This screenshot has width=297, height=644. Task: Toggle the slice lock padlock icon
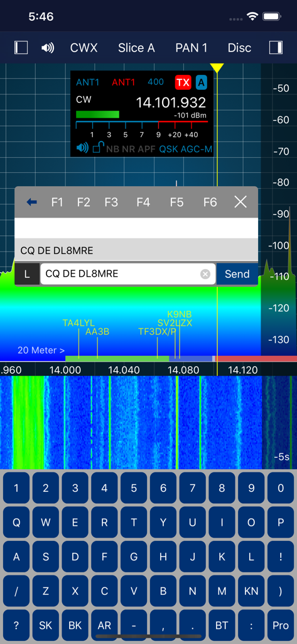coord(97,148)
